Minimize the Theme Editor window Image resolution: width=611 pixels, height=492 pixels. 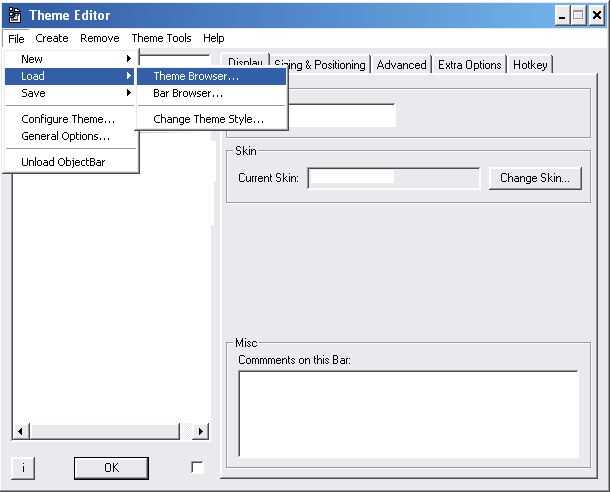[x=562, y=16]
